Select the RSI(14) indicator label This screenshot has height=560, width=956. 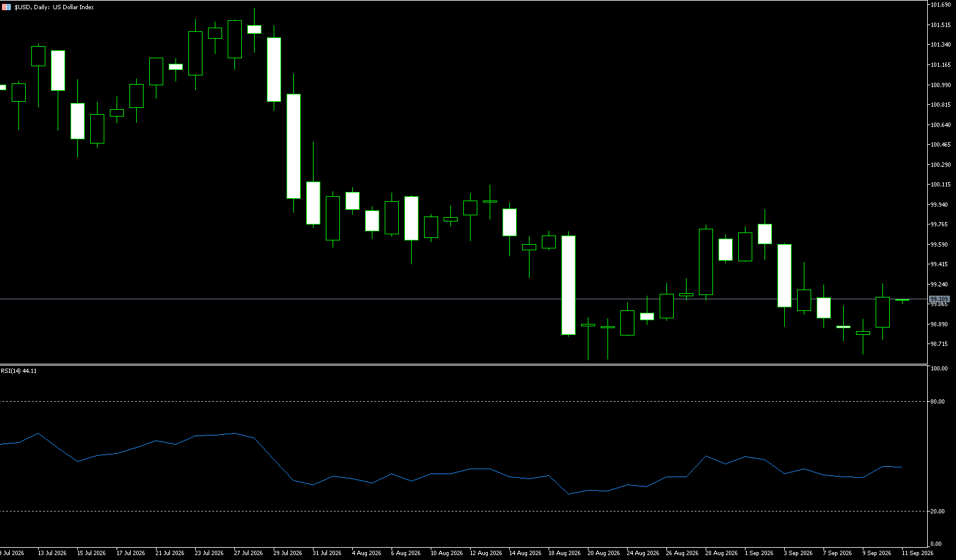(x=19, y=371)
